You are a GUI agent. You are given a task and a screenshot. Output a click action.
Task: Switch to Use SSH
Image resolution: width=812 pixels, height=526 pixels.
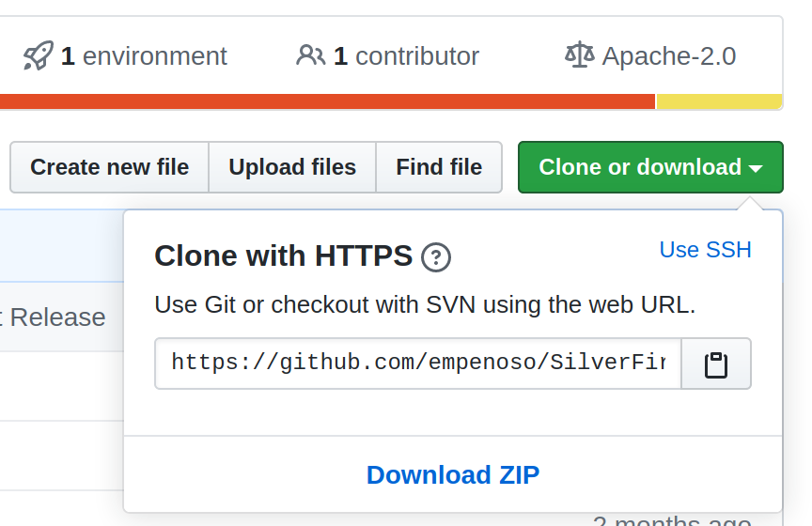(x=705, y=250)
